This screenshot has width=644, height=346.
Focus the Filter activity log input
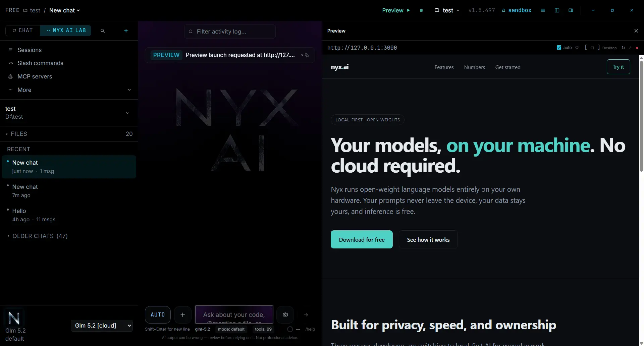tap(230, 32)
